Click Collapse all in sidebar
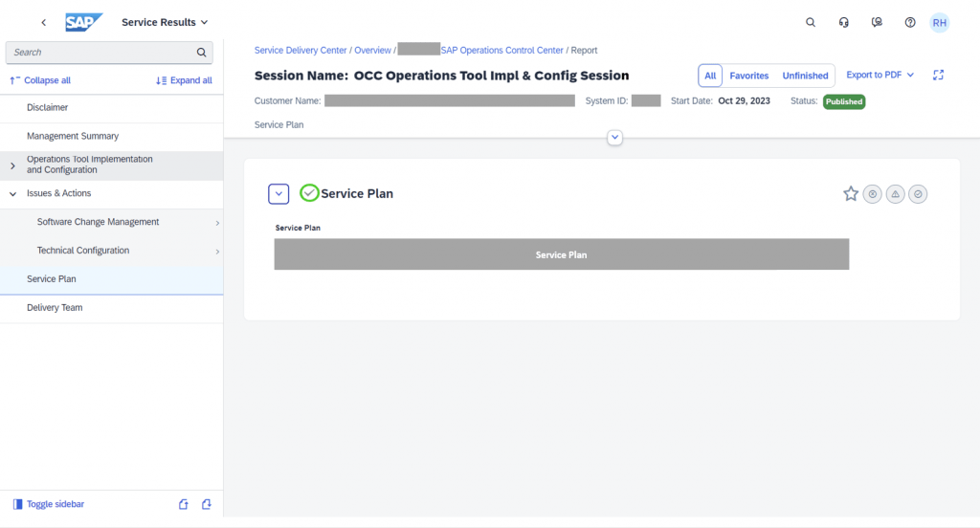 pyautogui.click(x=40, y=80)
